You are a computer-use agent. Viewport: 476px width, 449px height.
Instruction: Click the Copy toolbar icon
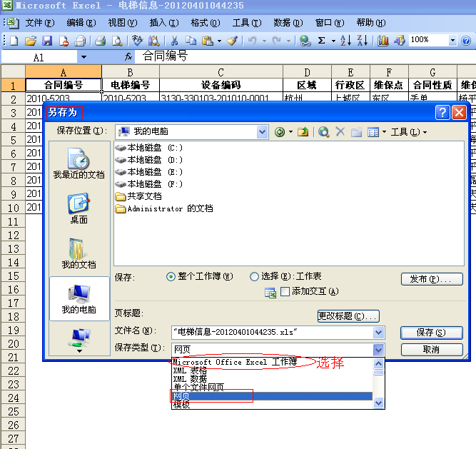point(191,41)
